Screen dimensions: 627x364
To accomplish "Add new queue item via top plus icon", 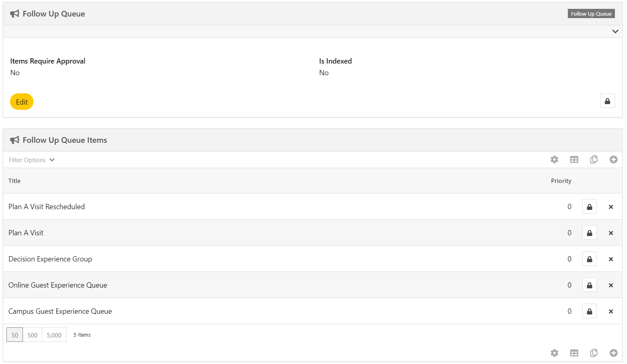I will (613, 160).
